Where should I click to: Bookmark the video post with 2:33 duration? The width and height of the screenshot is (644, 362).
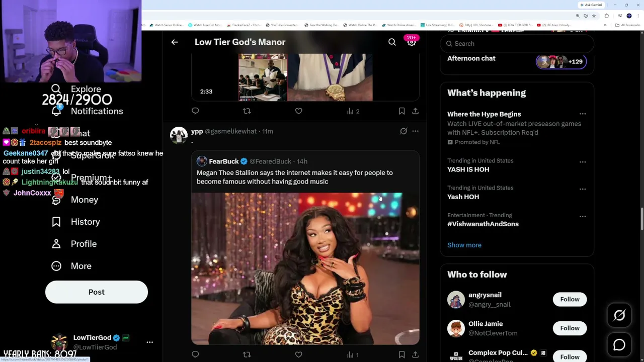coord(401,111)
